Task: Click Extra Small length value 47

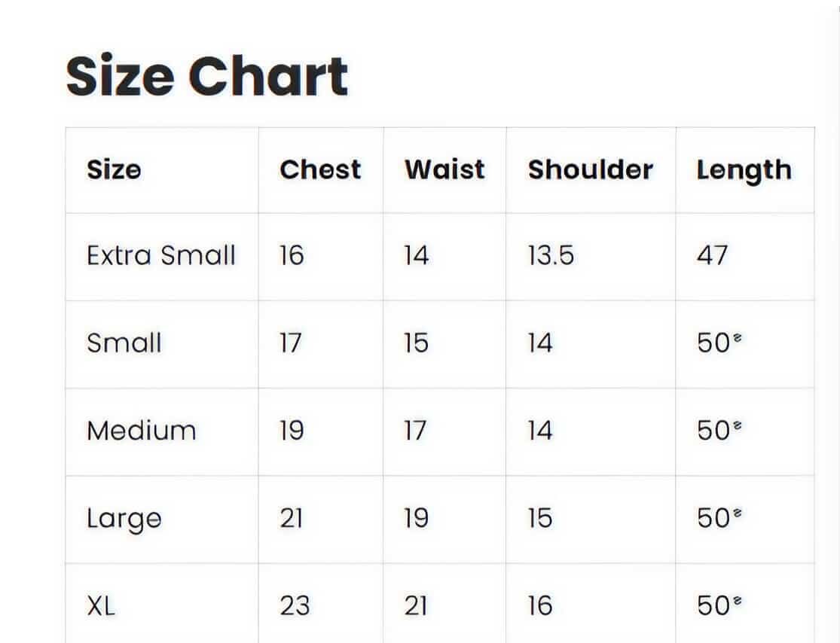Action: (712, 256)
